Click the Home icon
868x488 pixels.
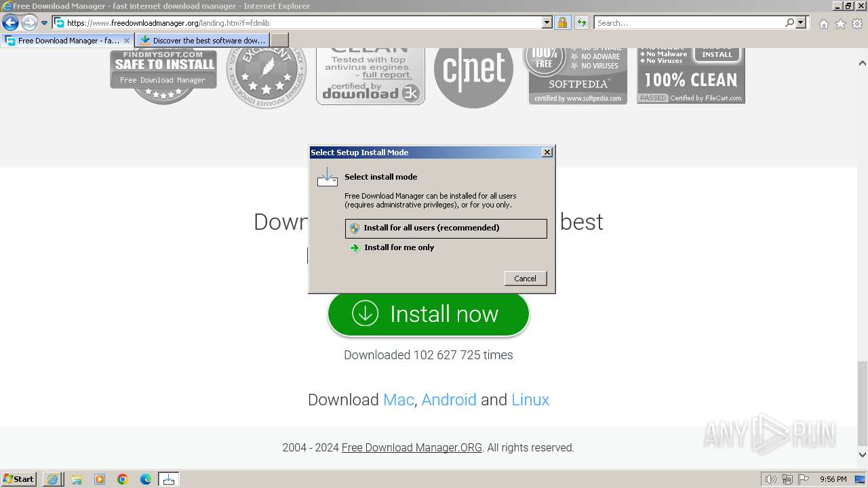pyautogui.click(x=823, y=24)
